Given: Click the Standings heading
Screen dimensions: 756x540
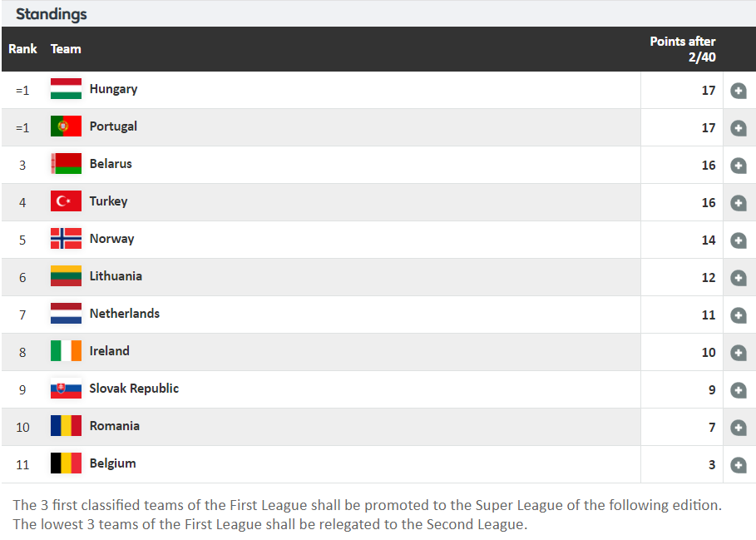Looking at the screenshot, I should coord(51,14).
